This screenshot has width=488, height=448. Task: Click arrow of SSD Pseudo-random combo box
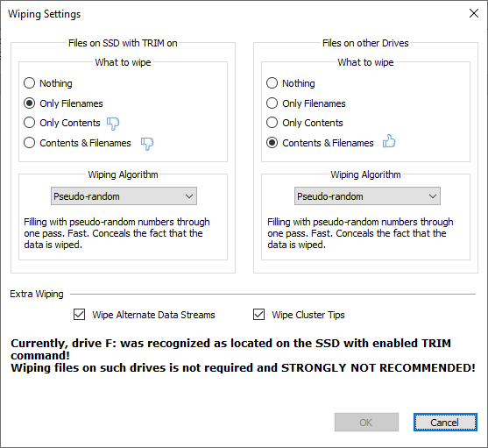tap(189, 196)
